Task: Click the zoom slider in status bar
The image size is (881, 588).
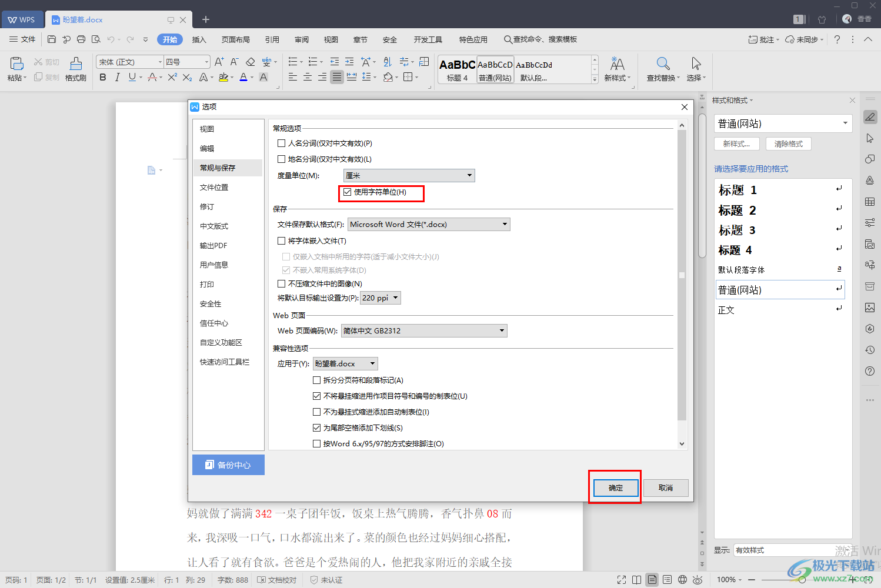Action: [803, 580]
